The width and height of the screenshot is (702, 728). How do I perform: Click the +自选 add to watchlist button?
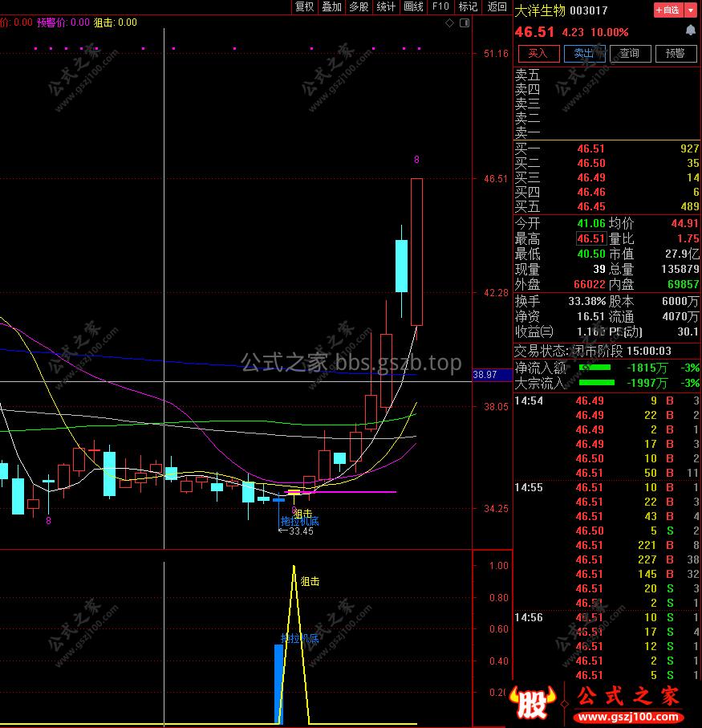(668, 10)
